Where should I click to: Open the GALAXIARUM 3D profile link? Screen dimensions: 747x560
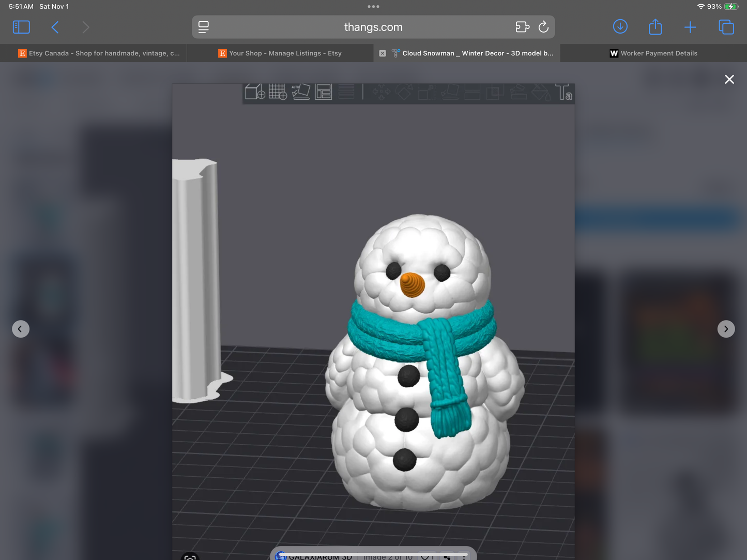319,557
